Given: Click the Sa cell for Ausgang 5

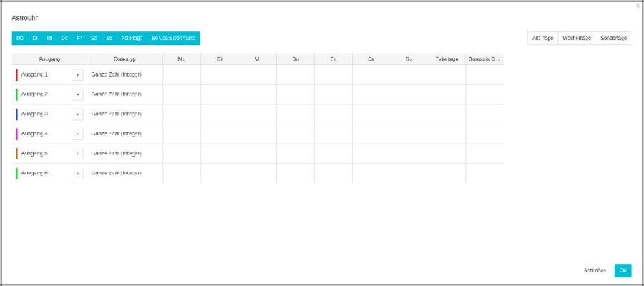Looking at the screenshot, I should (371, 154).
